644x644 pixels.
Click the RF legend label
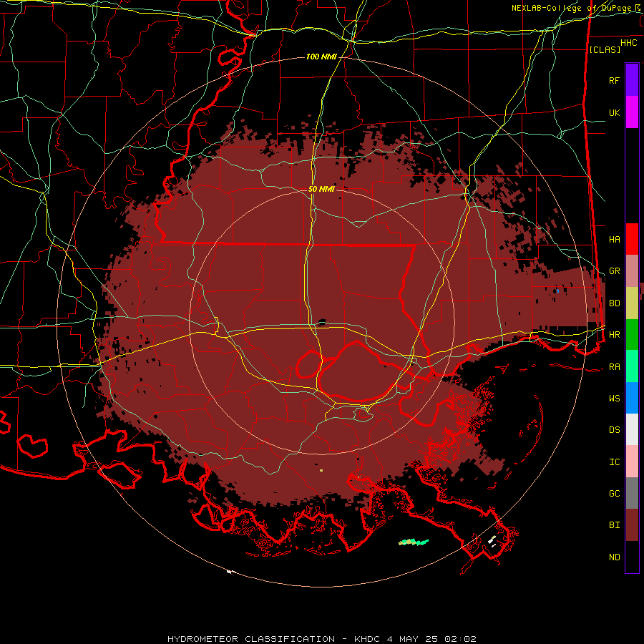click(614, 80)
